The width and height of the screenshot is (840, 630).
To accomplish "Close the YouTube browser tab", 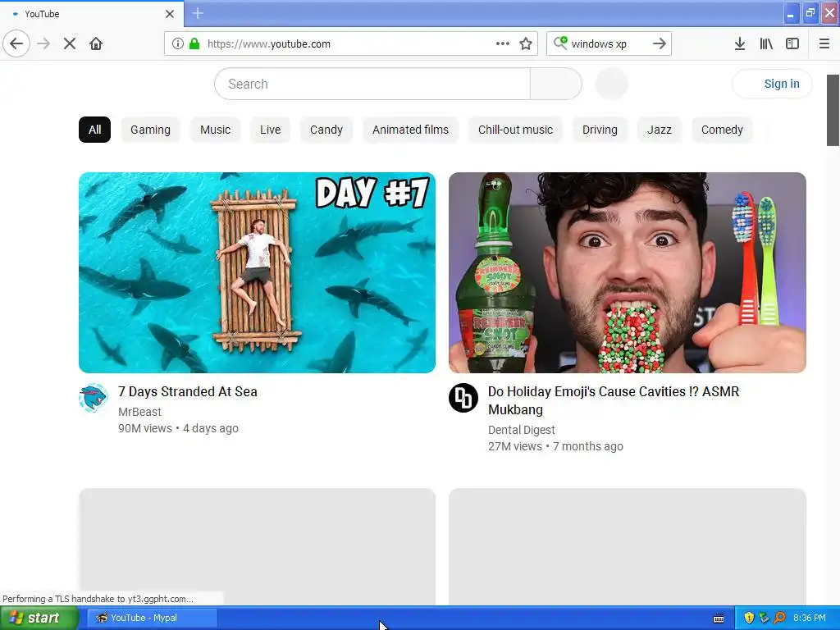I will (x=169, y=14).
